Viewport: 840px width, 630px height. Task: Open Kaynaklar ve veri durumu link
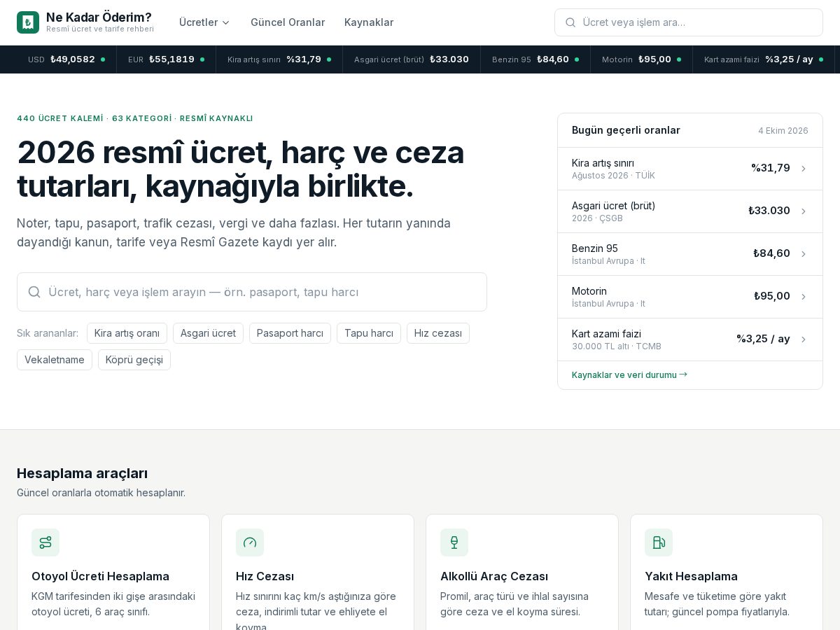point(629,375)
